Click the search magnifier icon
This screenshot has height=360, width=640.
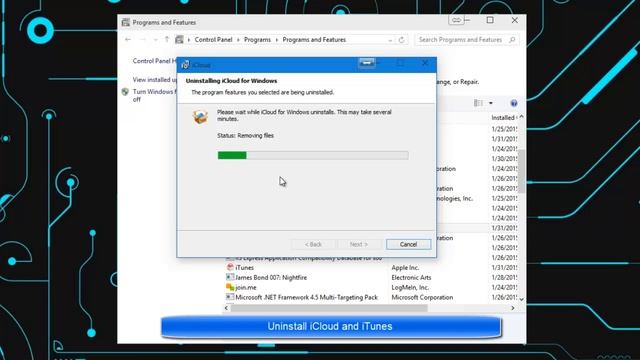[x=512, y=40]
